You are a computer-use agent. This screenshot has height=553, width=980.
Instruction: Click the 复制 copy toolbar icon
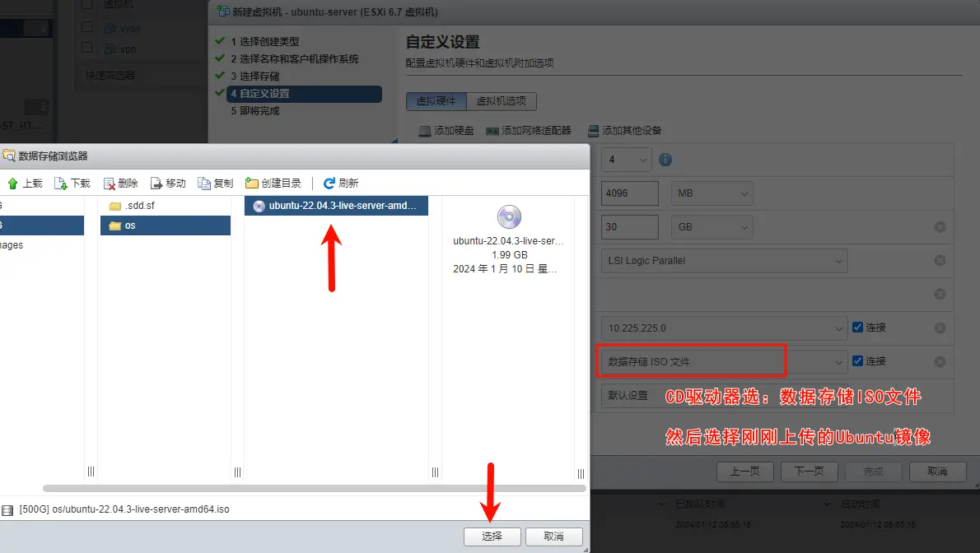pos(203,183)
